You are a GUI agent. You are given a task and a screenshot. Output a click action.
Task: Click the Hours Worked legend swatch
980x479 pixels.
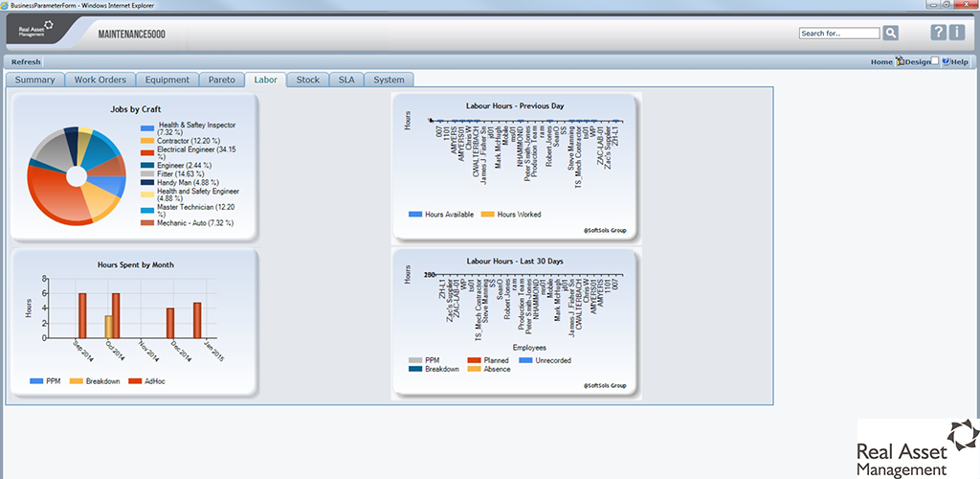click(487, 215)
